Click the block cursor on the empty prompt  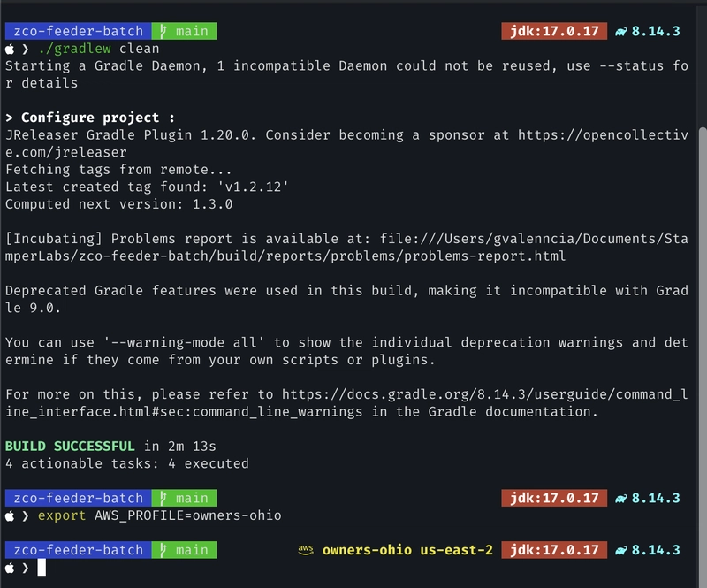point(41,568)
